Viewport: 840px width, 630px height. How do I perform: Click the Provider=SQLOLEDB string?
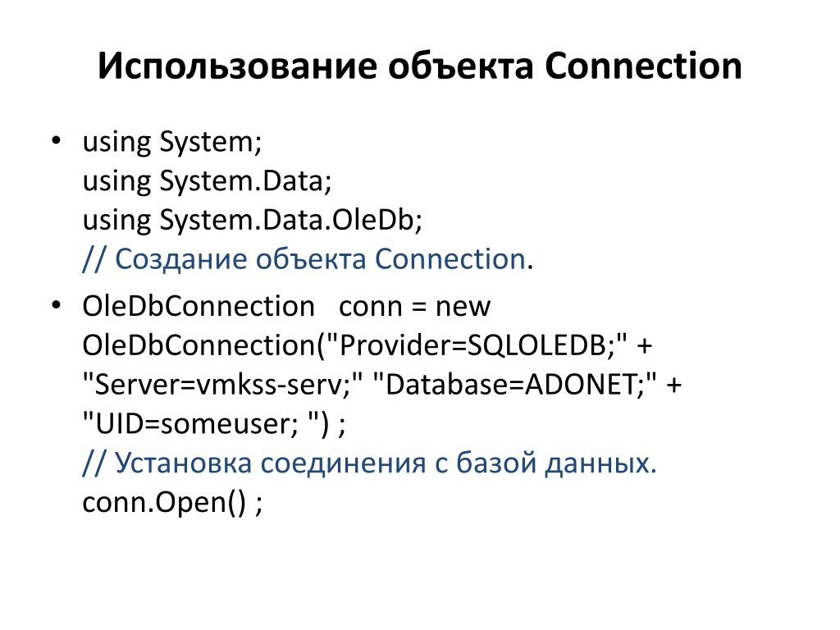coord(476,345)
